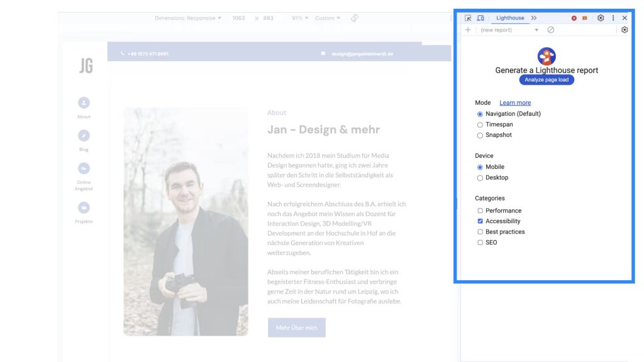
Task: Select the Desktop device option
Action: (480, 178)
